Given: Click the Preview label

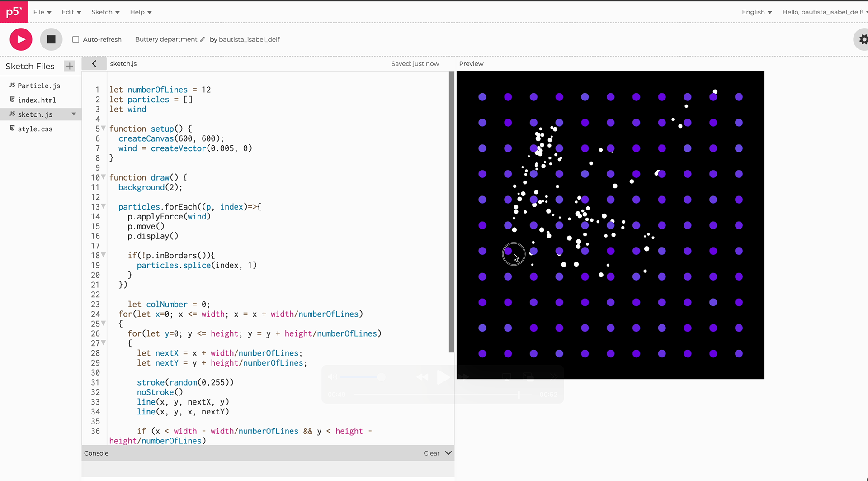Looking at the screenshot, I should point(471,64).
